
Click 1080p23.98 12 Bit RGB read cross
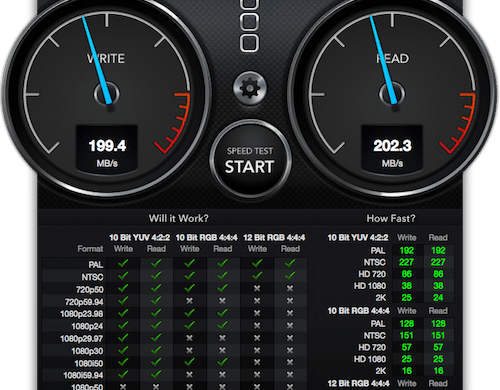click(290, 313)
